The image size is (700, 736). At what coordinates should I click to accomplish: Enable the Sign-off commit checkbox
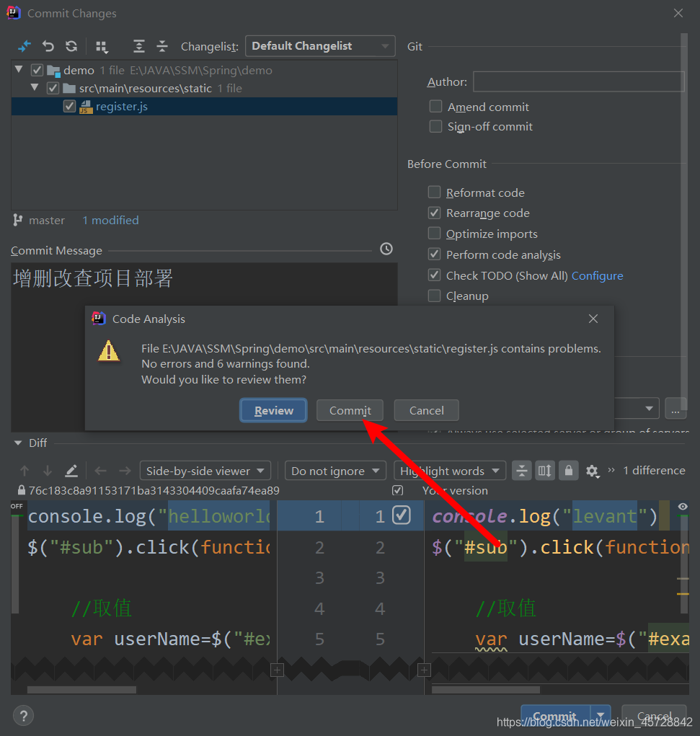point(435,126)
